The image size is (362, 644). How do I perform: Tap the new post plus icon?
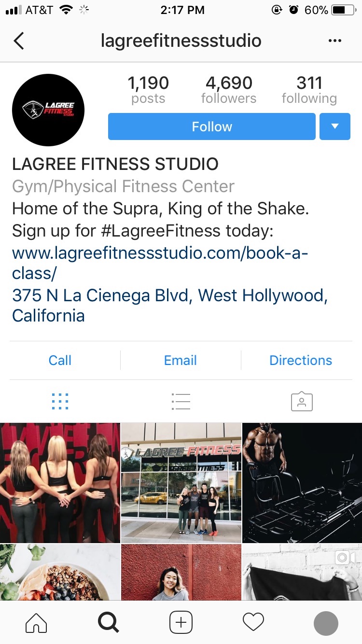click(181, 623)
